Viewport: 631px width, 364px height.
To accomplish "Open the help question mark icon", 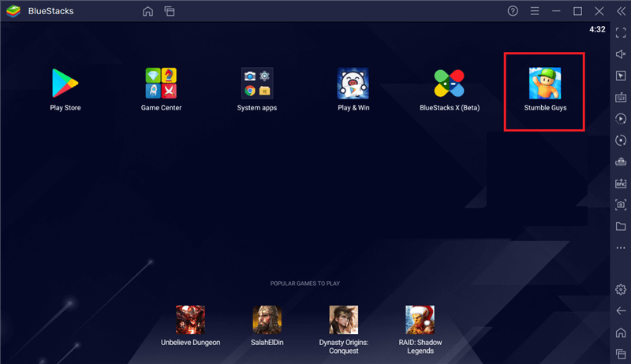I will point(513,11).
